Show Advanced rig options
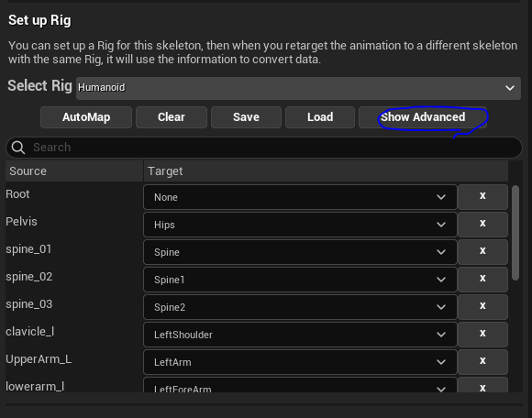 point(423,117)
